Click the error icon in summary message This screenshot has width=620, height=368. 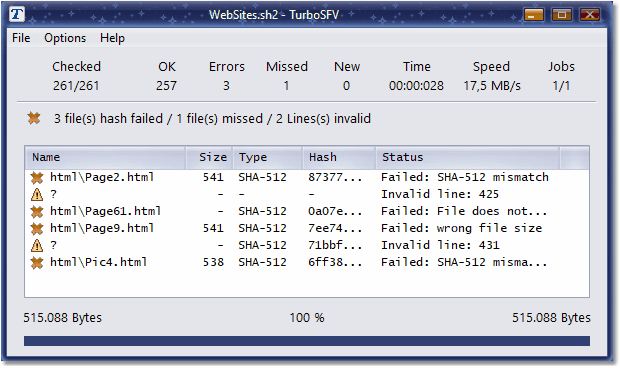[34, 118]
